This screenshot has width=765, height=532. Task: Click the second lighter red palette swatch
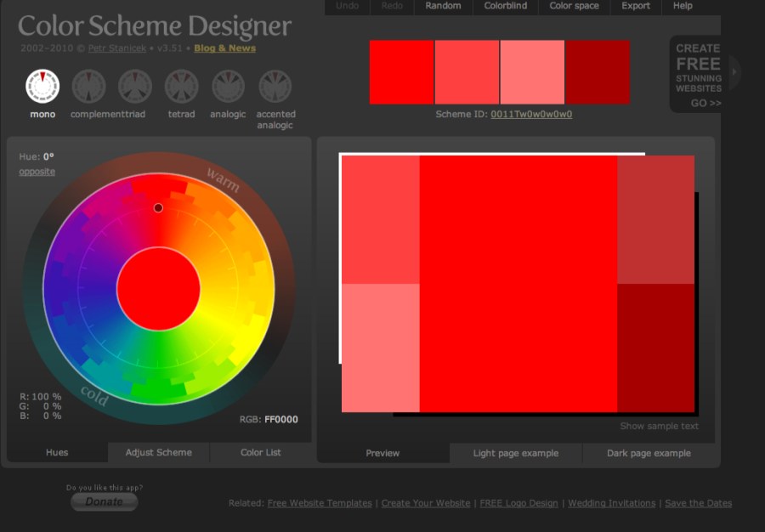click(x=467, y=72)
